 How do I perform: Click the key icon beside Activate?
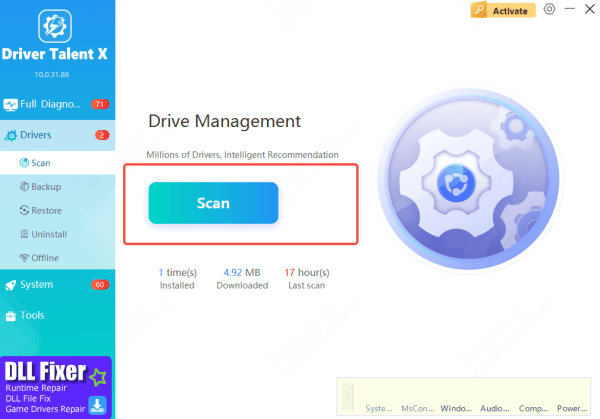click(480, 10)
